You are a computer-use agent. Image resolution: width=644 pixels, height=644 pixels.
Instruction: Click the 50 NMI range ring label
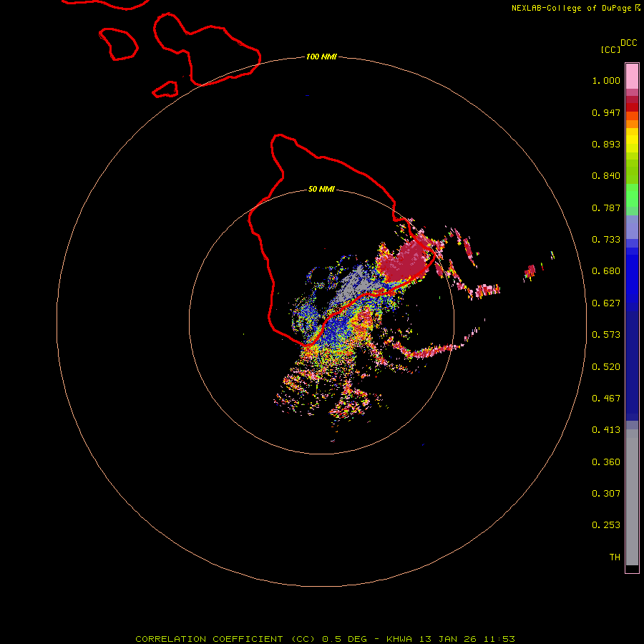pos(321,189)
